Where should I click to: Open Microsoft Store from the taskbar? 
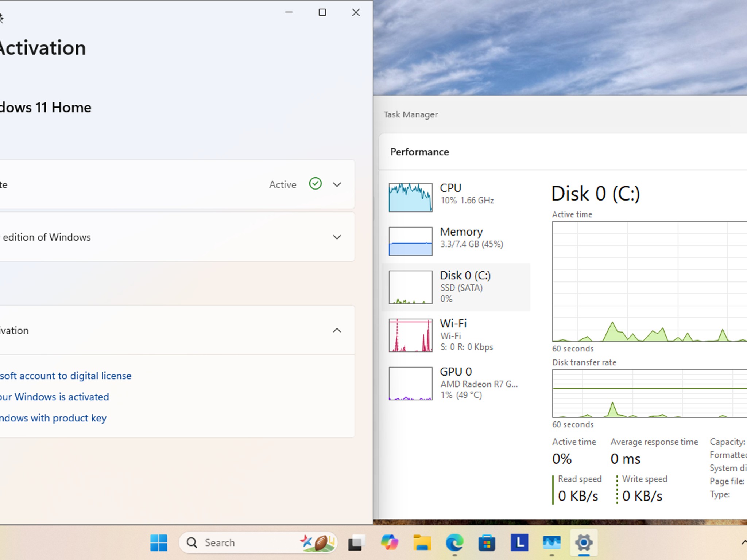[487, 543]
